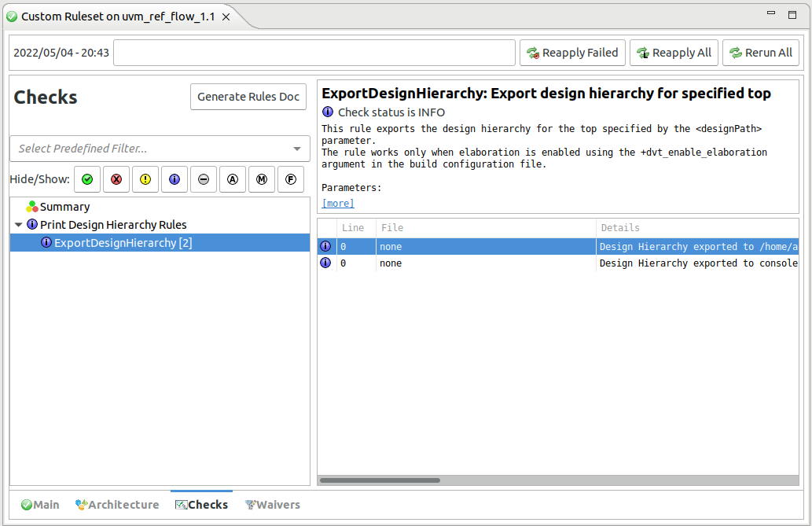Toggle the not-applicable checks filter icon
Viewport: 812px width, 526px height.
pos(204,179)
